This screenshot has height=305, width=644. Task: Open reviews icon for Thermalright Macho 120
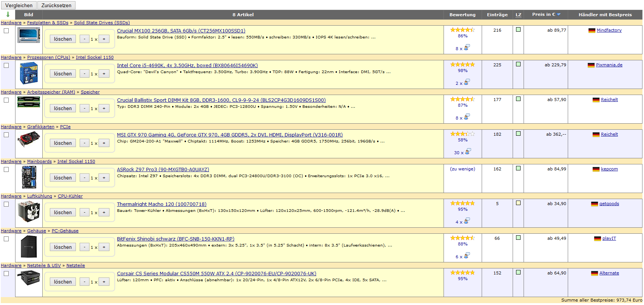[x=467, y=221]
